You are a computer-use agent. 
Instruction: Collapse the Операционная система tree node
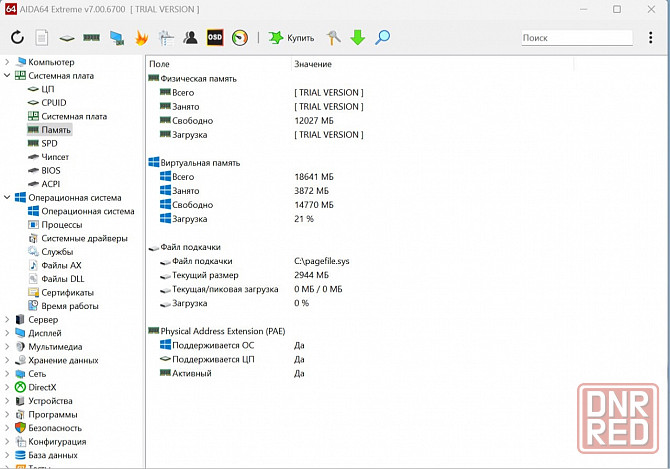(x=8, y=198)
